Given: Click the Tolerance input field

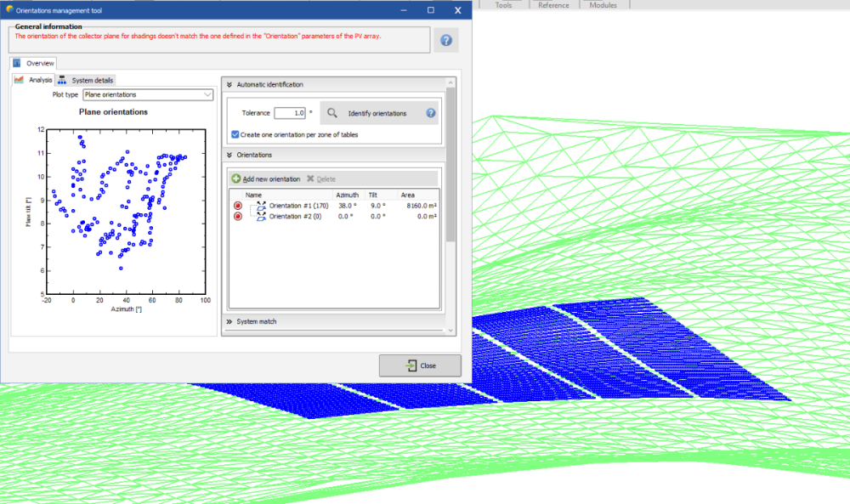Looking at the screenshot, I should [x=289, y=113].
